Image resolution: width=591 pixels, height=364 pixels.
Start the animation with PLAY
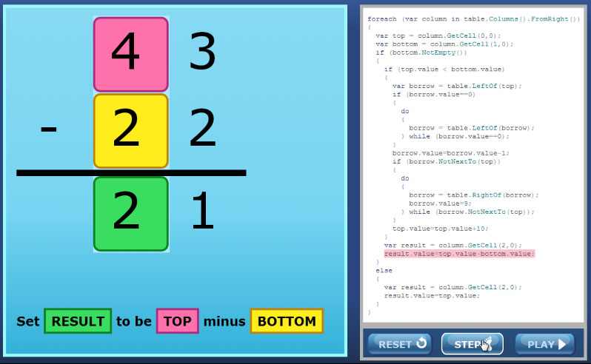coord(544,344)
